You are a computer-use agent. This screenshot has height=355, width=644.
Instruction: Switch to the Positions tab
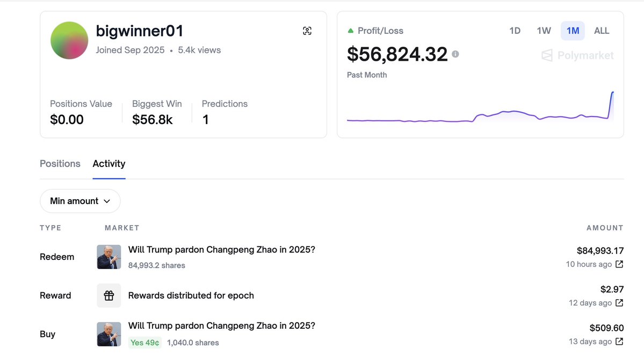(60, 164)
